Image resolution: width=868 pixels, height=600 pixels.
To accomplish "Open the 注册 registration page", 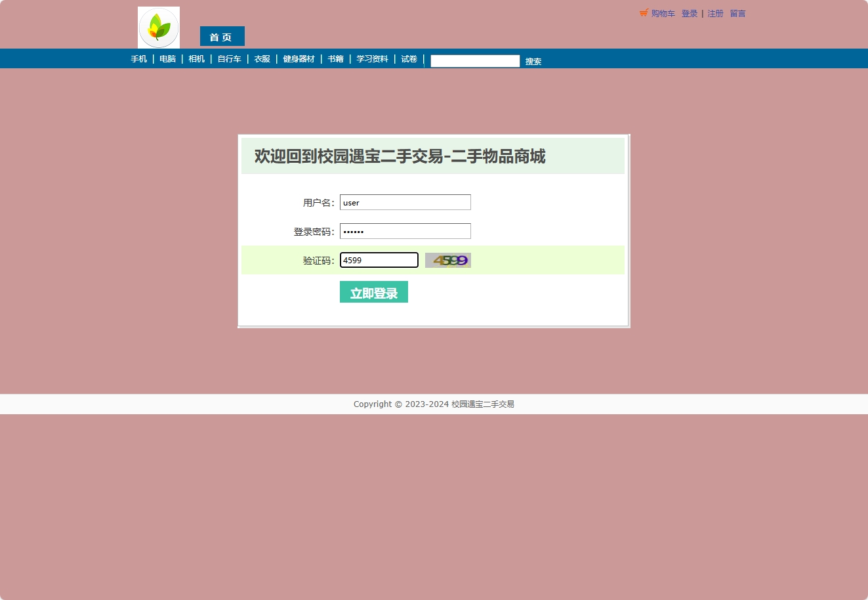I will [715, 13].
